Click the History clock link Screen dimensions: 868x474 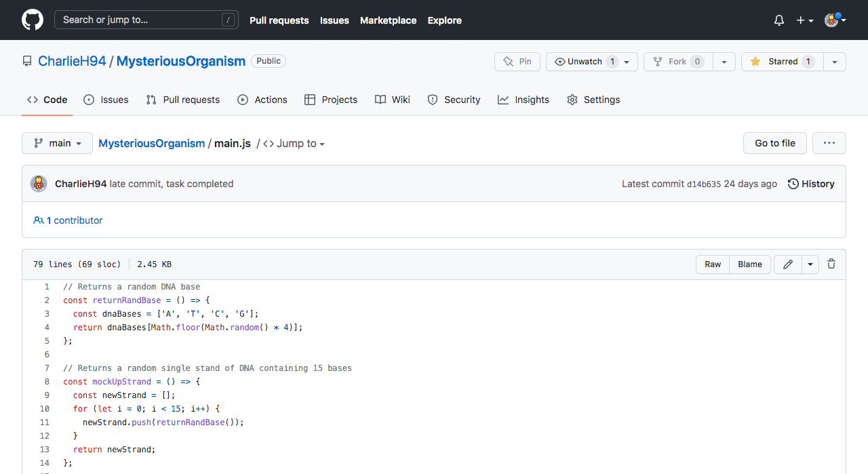[811, 184]
